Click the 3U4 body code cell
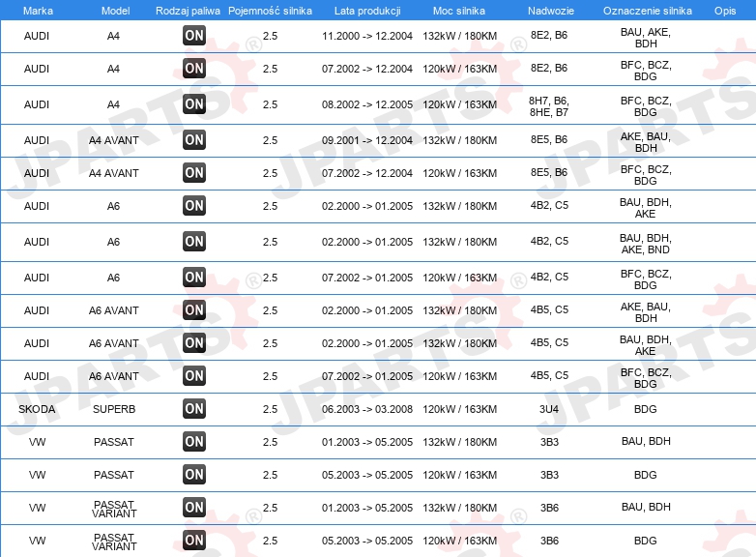Viewport: 756px width, 557px height. pos(549,409)
